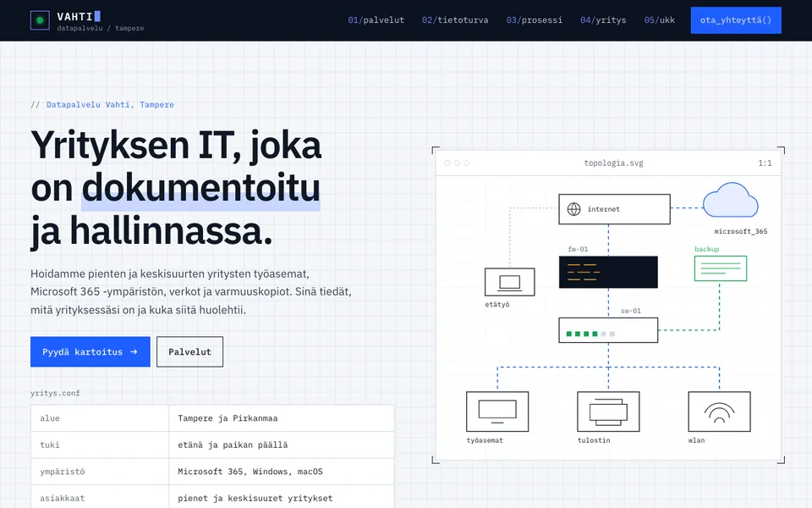Click the ota_yhteyttä() button
Viewport: 812px width, 508px height.
[x=736, y=20]
